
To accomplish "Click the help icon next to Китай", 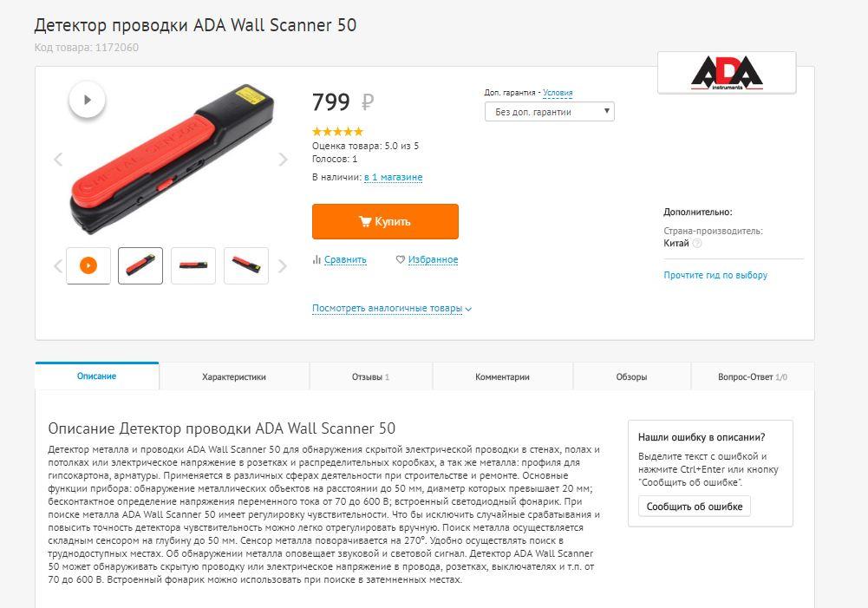I will click(x=697, y=243).
